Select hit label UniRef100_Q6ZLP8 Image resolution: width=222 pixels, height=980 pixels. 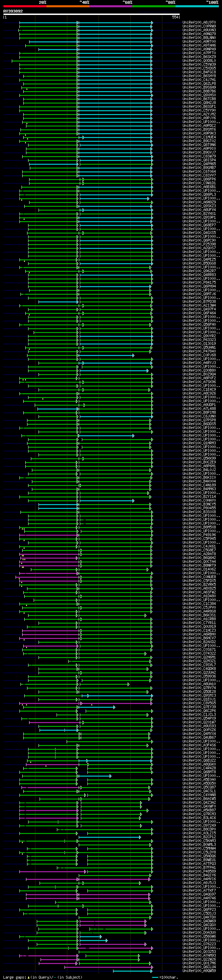pos(199,84)
